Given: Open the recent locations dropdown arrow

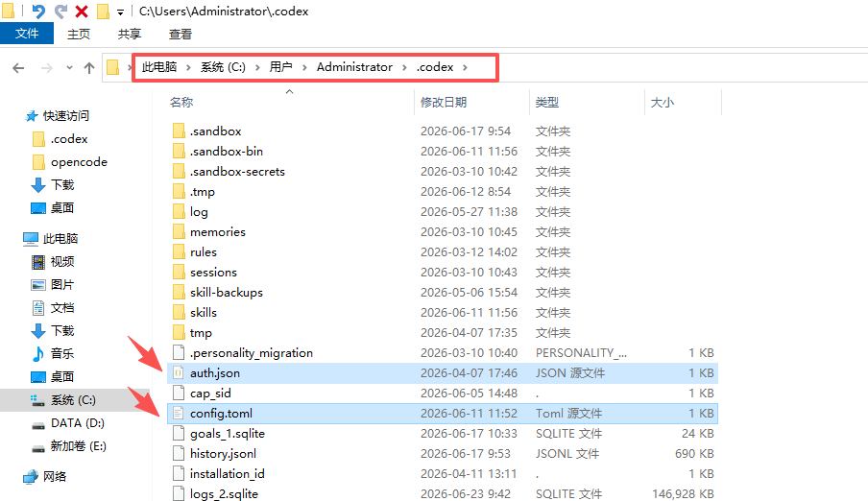Looking at the screenshot, I should pos(69,67).
